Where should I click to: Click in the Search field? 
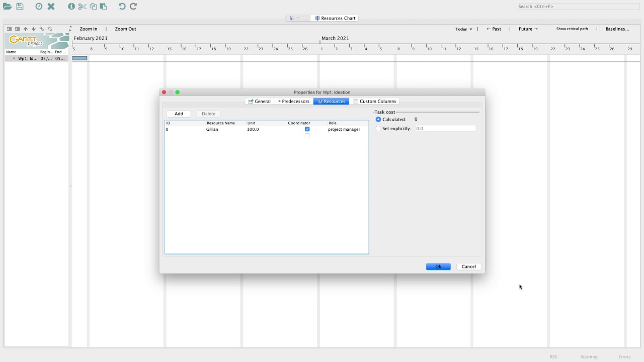[x=579, y=7]
